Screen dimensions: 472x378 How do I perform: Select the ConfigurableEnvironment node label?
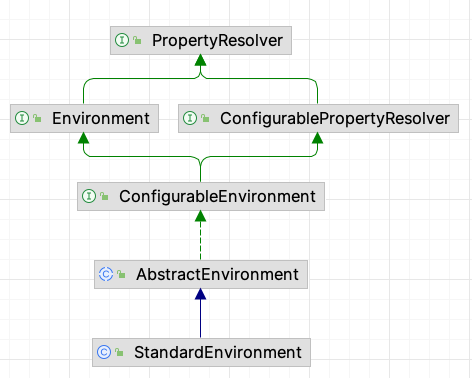point(217,197)
